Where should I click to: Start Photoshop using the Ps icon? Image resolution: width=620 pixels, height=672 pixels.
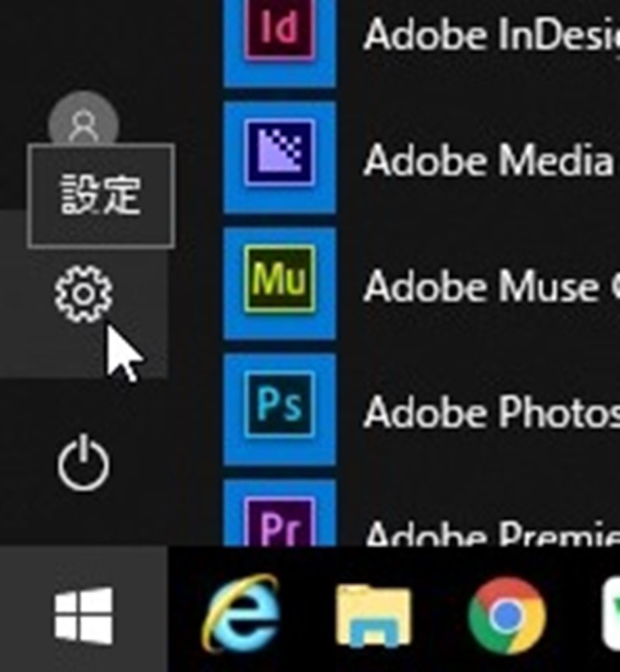279,408
